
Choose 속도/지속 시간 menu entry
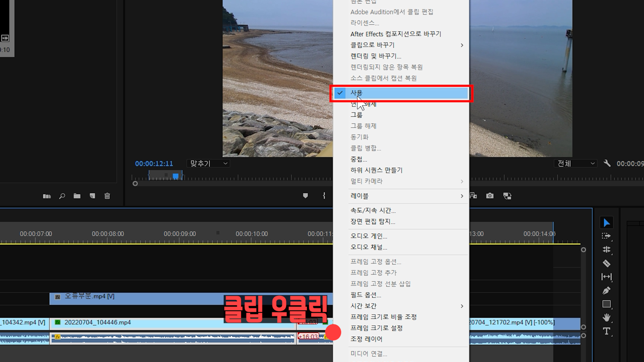coord(373,210)
